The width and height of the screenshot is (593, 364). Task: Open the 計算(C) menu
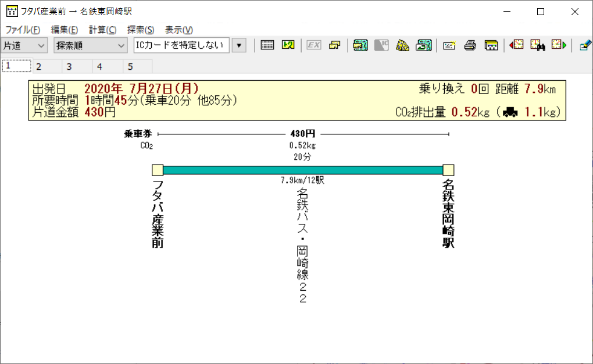[102, 30]
